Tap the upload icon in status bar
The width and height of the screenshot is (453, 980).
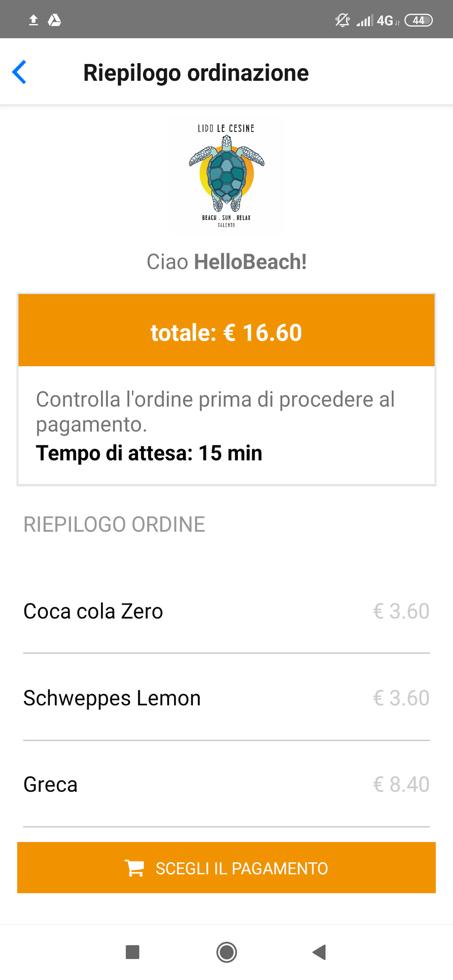tap(34, 20)
